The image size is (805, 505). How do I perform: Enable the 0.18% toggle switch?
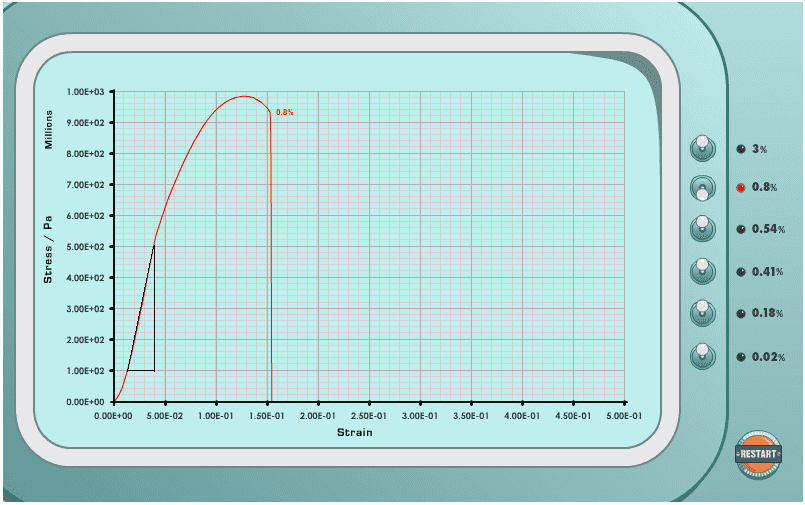[702, 313]
